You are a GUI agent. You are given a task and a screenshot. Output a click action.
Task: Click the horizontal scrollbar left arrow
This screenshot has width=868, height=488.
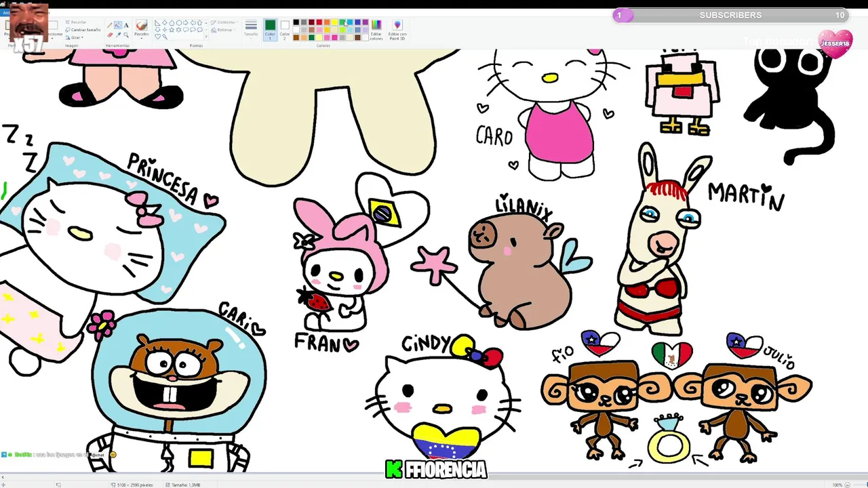(x=2, y=477)
